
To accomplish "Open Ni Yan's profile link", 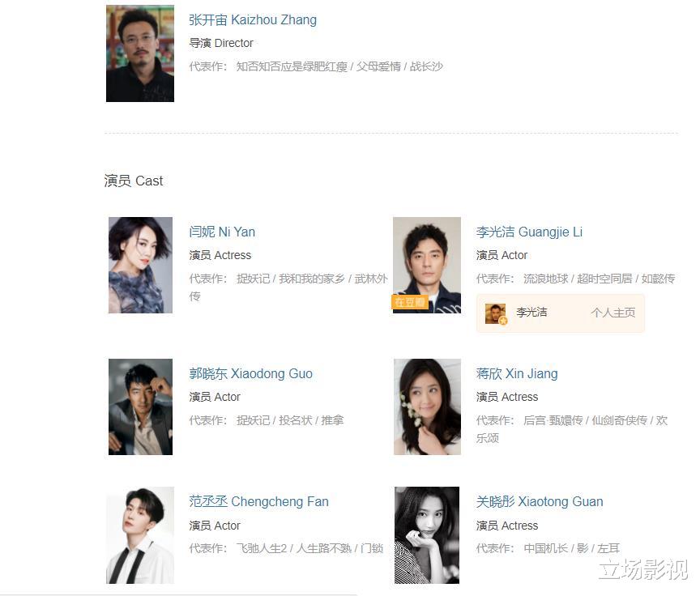I will tap(222, 232).
